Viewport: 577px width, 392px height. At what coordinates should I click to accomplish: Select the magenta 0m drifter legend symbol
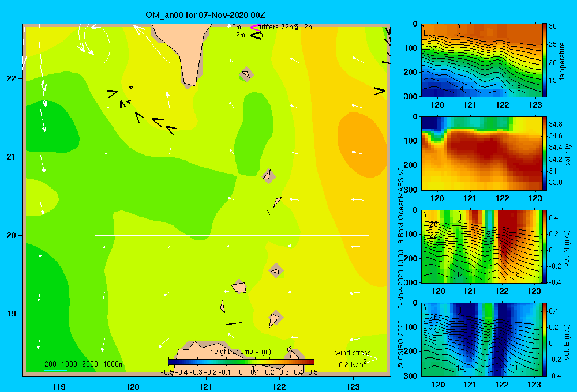click(x=255, y=27)
